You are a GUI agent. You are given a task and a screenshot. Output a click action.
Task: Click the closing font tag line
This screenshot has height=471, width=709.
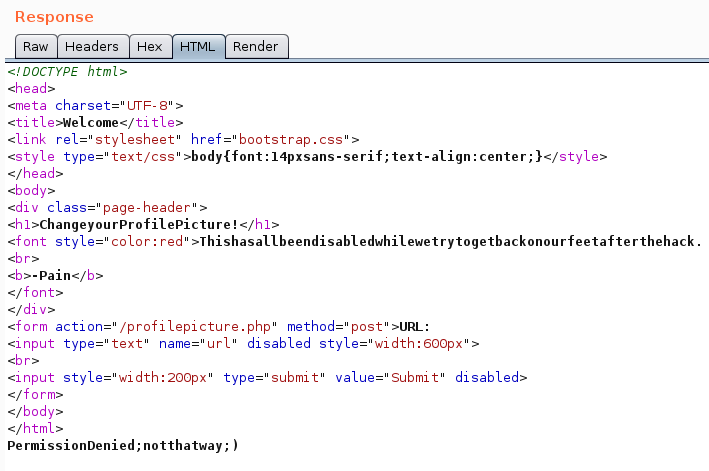[x=35, y=293]
